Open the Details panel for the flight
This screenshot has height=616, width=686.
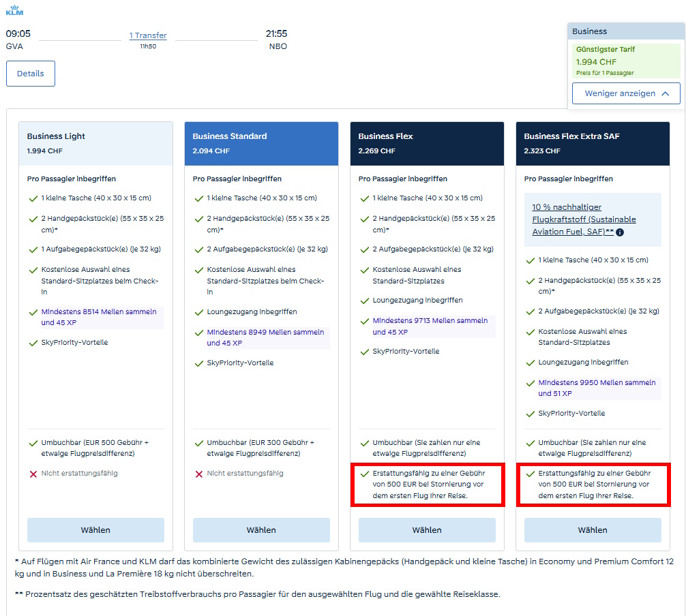tap(30, 73)
